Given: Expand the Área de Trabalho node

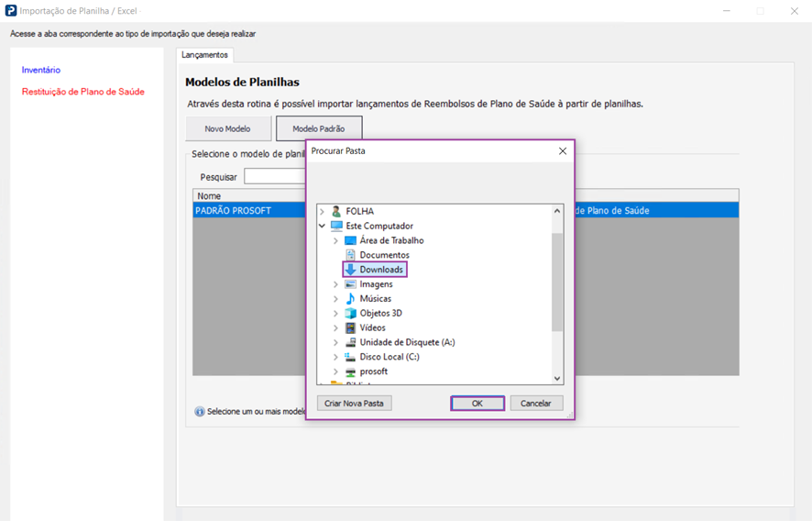Looking at the screenshot, I should 335,240.
